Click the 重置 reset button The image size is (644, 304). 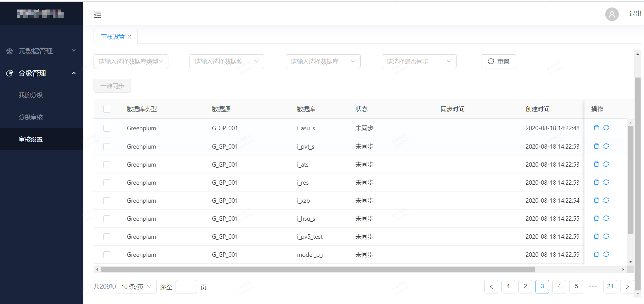pos(498,61)
